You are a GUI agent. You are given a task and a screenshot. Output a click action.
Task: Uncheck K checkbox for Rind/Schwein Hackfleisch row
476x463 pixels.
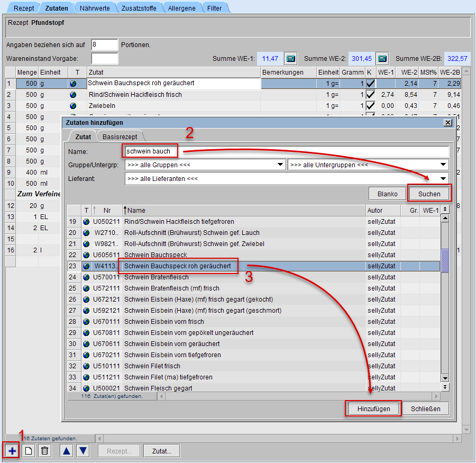371,95
